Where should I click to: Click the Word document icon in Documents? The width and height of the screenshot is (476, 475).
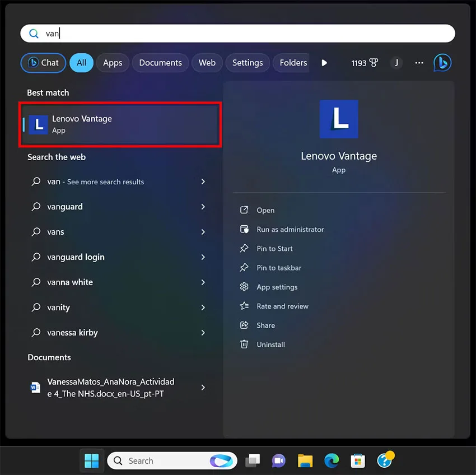tap(35, 387)
